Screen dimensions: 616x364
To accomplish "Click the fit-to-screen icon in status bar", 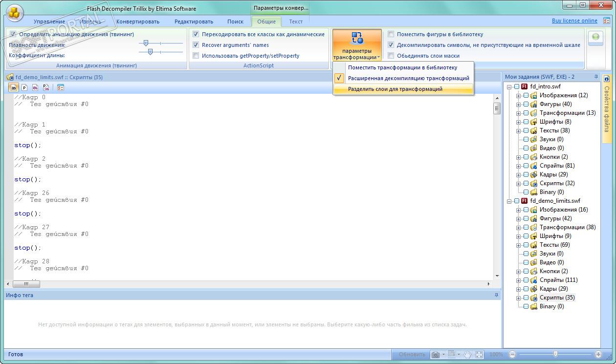I will coord(479,354).
